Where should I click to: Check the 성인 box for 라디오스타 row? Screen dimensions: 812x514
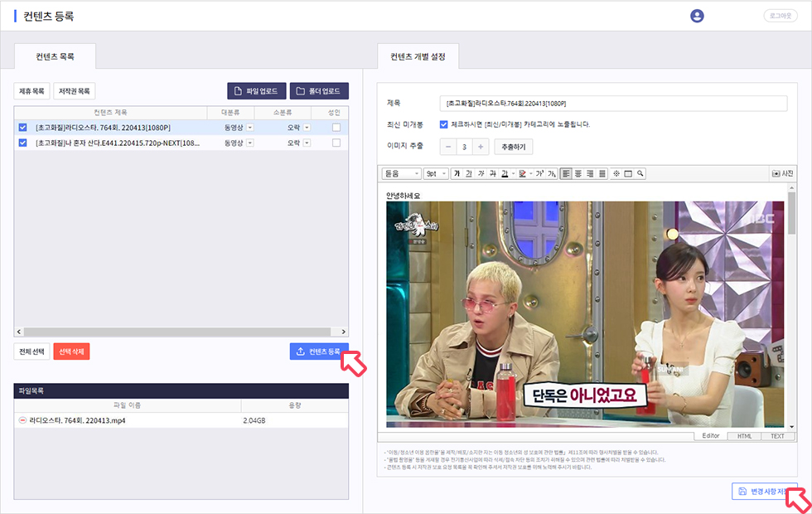(336, 128)
